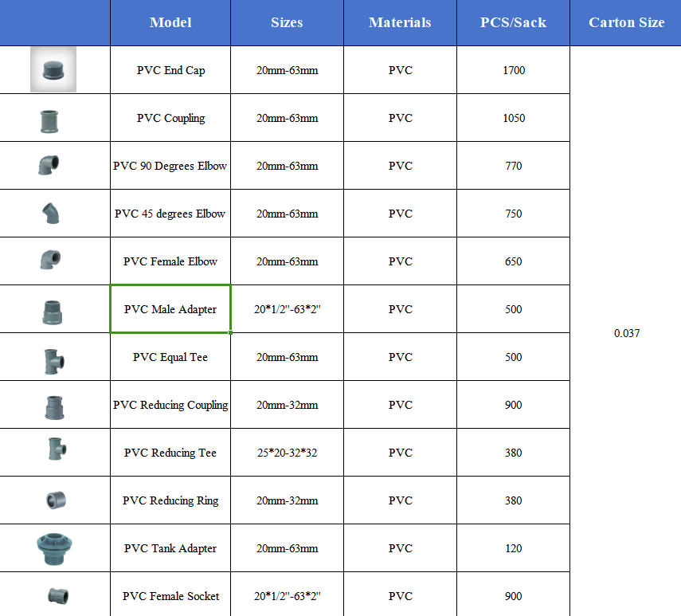Click the Model column header
Viewport: 681px width, 616px height.
point(170,22)
